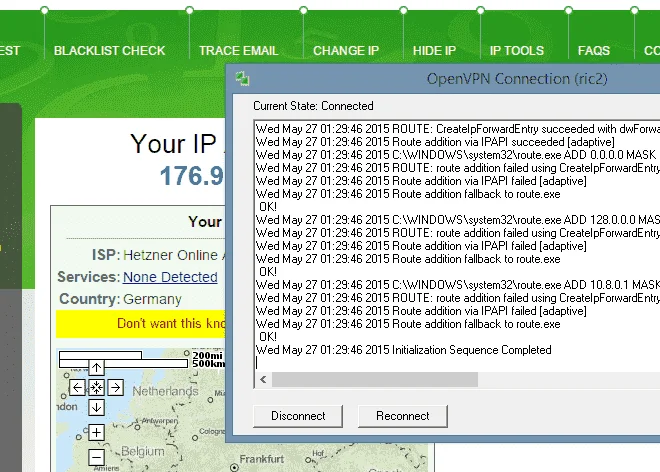Open the None Detected services link

click(x=170, y=277)
